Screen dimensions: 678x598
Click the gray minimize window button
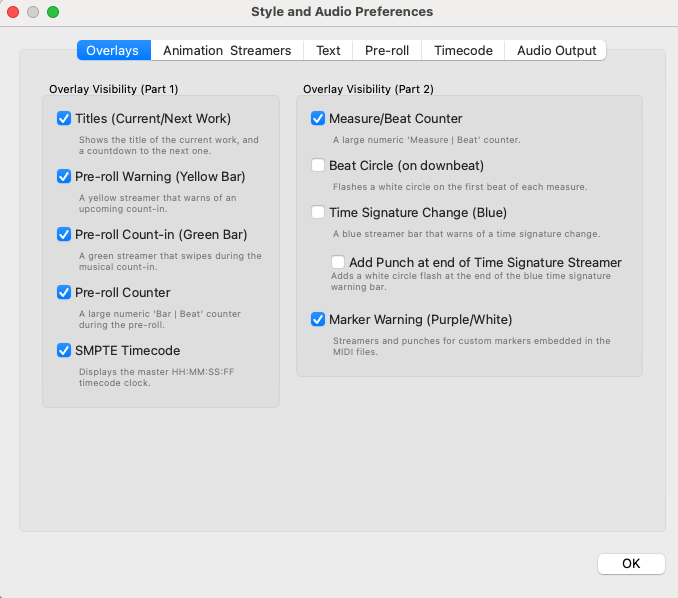coord(33,12)
